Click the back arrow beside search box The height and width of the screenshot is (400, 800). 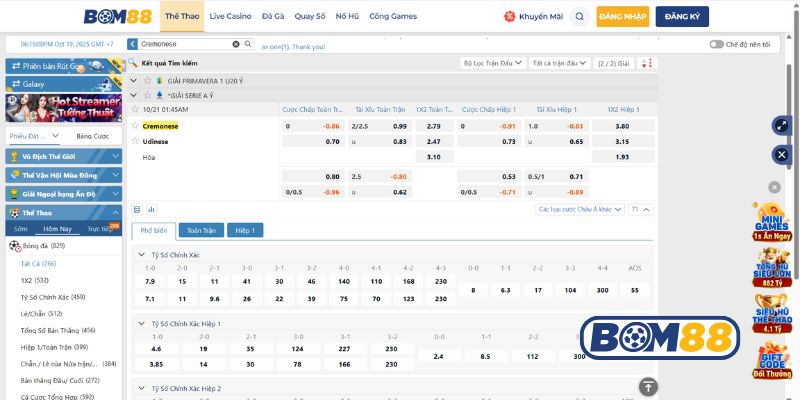tap(132, 45)
